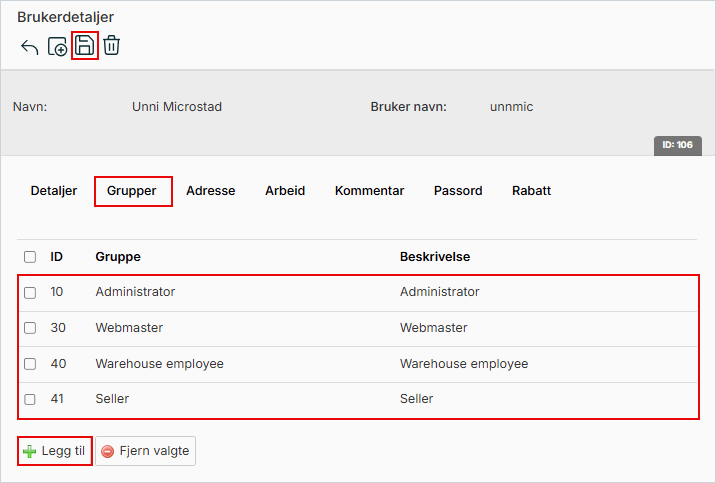Click the back arrow icon

30,47
